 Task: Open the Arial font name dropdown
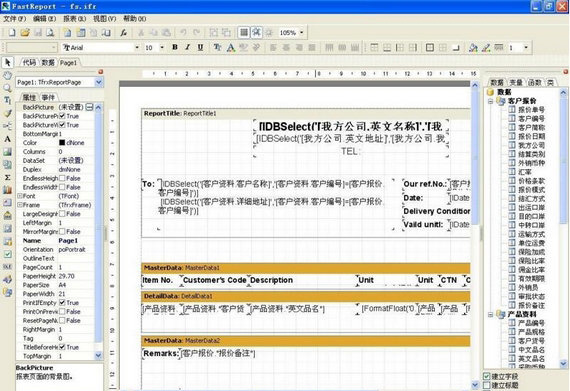[137, 47]
